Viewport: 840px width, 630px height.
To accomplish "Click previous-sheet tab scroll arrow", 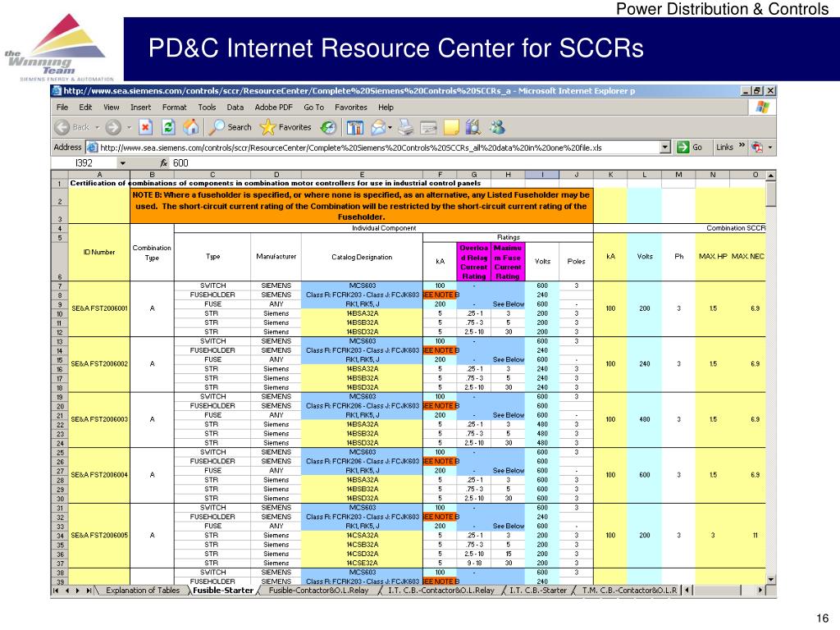I will point(67,591).
